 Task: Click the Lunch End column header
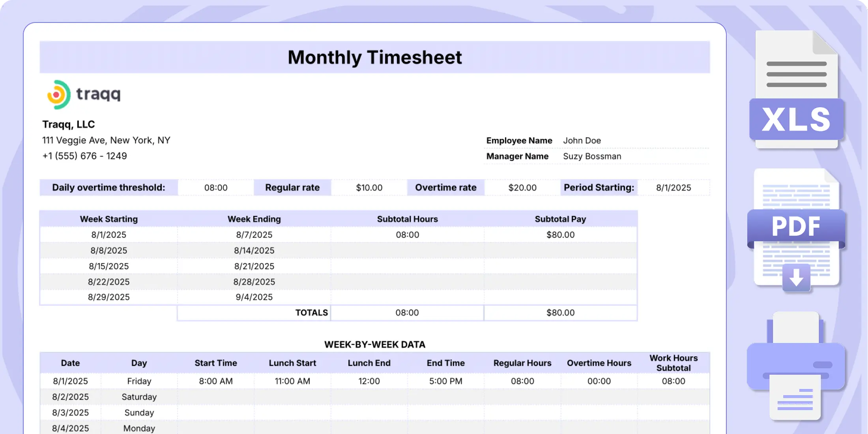click(x=369, y=363)
